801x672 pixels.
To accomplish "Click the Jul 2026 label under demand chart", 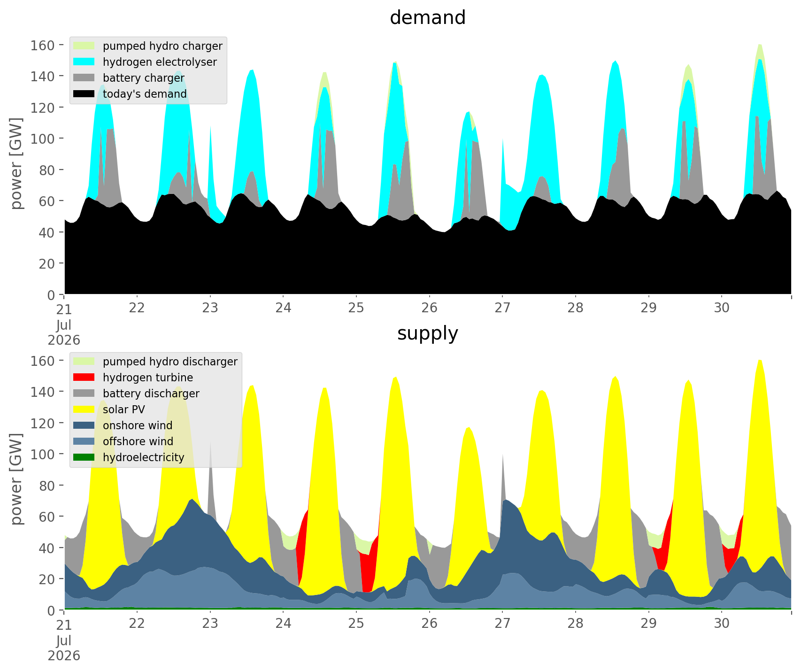I will point(63,332).
